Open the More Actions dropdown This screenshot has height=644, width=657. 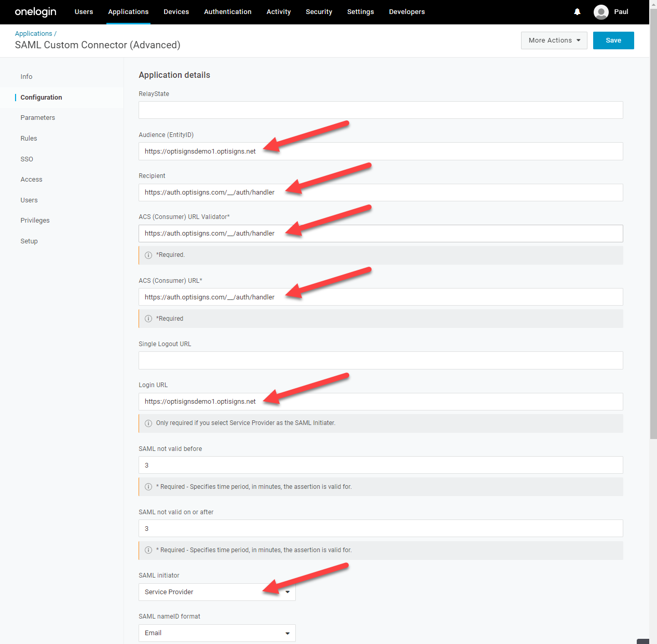(x=554, y=40)
